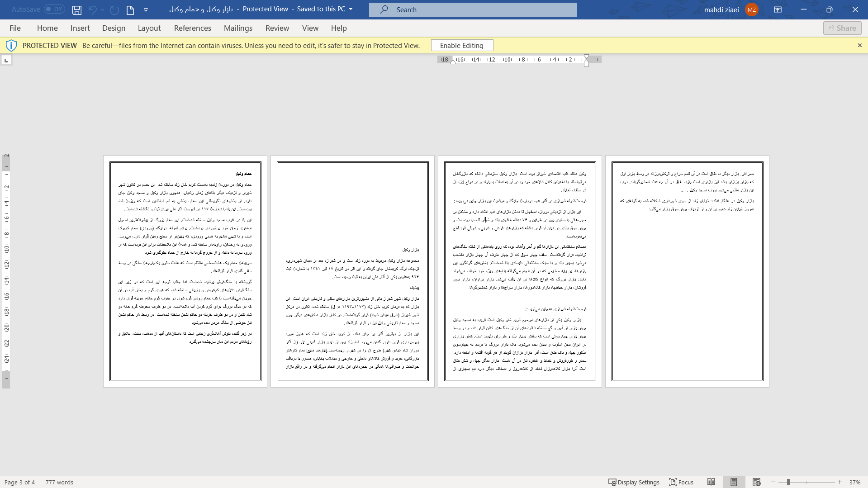Click the left indent marker on ruler
This screenshot has height=488, width=868.
(x=453, y=62)
